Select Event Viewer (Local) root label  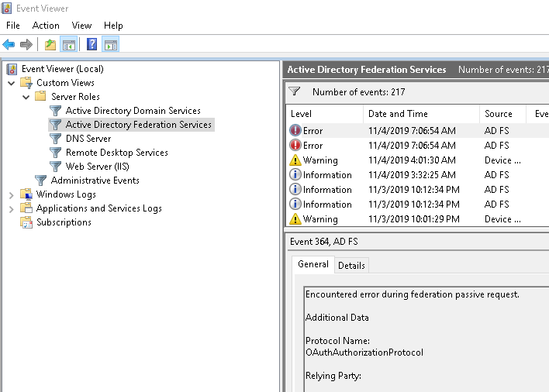click(x=63, y=69)
